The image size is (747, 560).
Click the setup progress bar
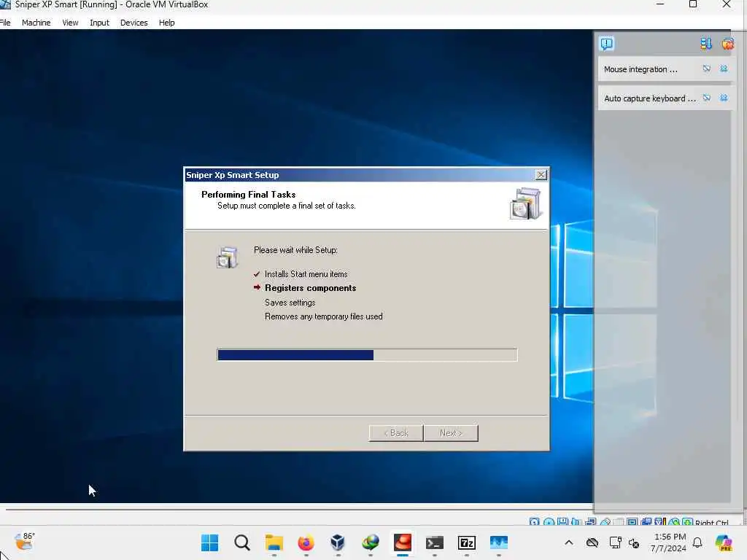[367, 355]
